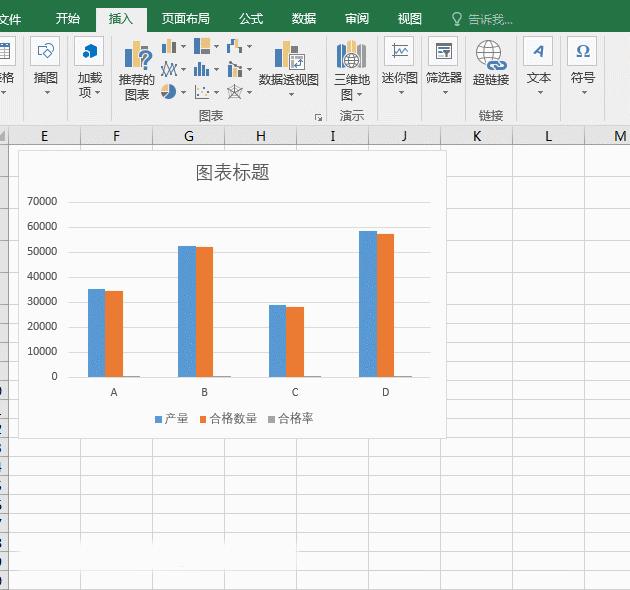Insert a combo chart
This screenshot has width=630, height=590.
[x=235, y=70]
